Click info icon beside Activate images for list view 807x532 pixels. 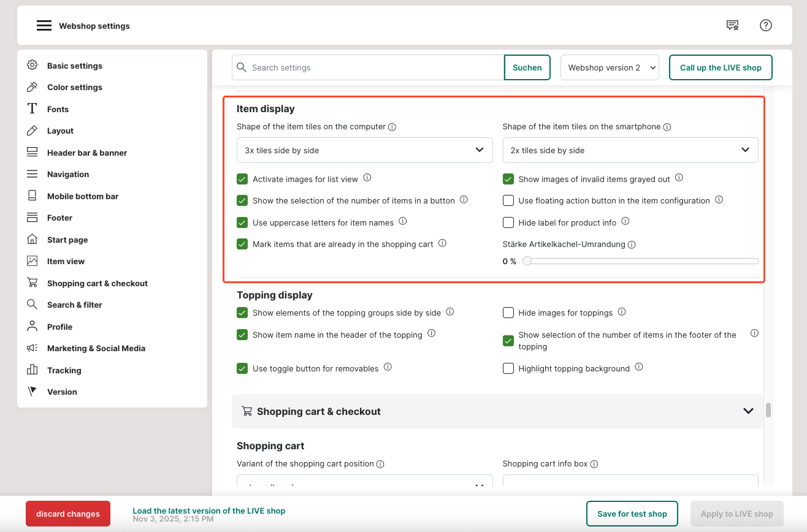pos(367,178)
